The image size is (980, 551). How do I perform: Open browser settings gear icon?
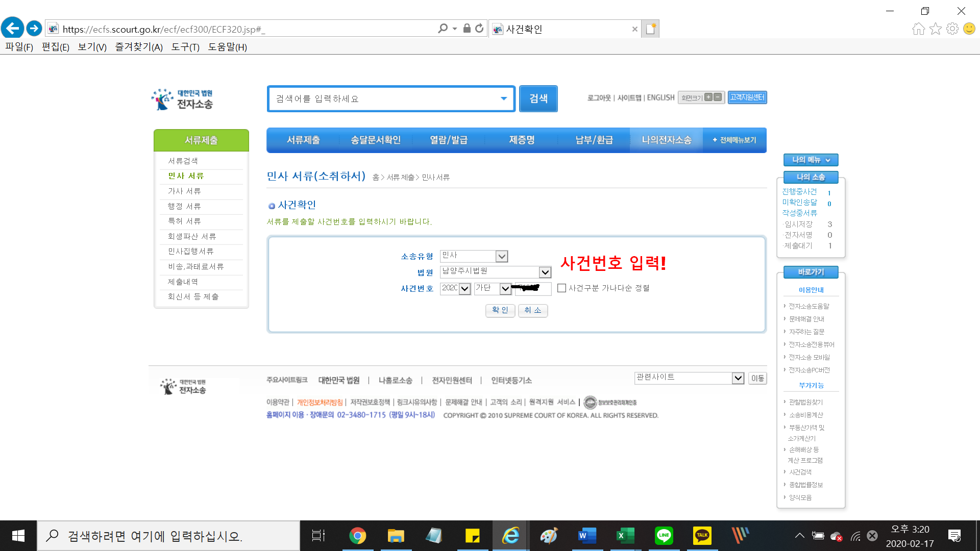(x=952, y=29)
